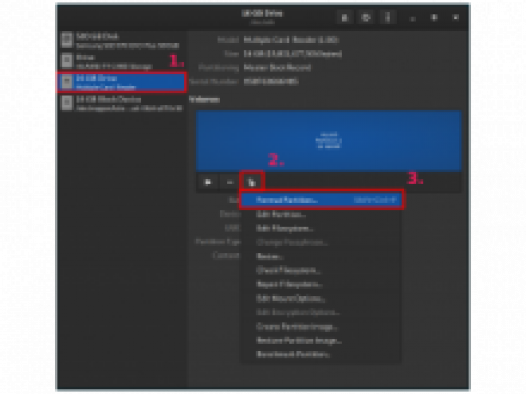The image size is (526, 394).
Task: Select the 16 GB Block Device in sidebar
Action: (x=122, y=103)
